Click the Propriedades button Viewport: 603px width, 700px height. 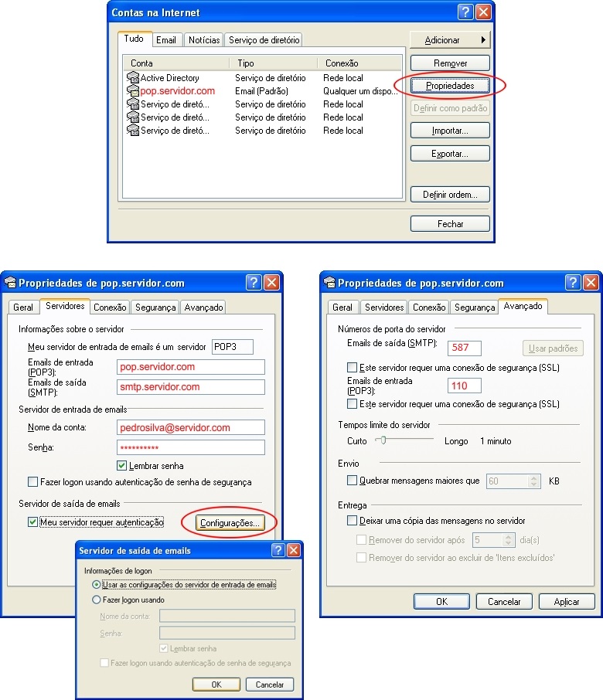tap(450, 85)
